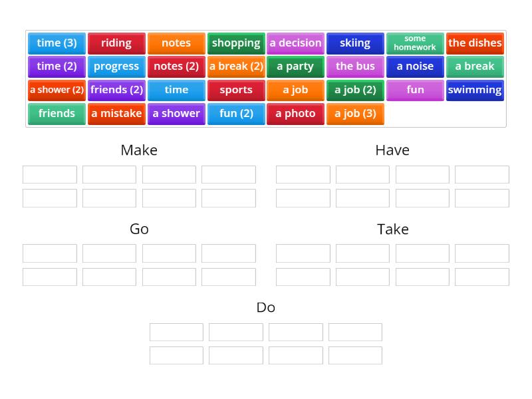The image size is (532, 399).
Task: Click the first empty slot under 'Make'
Action: (49, 174)
